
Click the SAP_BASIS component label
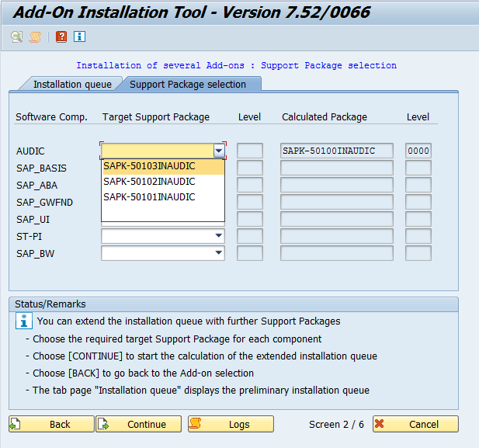pyautogui.click(x=41, y=168)
